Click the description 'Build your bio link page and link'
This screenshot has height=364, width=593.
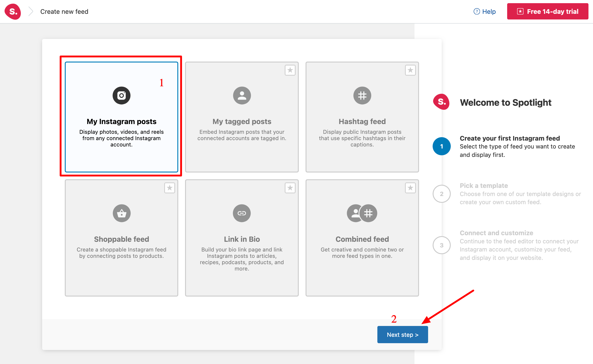coord(242,250)
